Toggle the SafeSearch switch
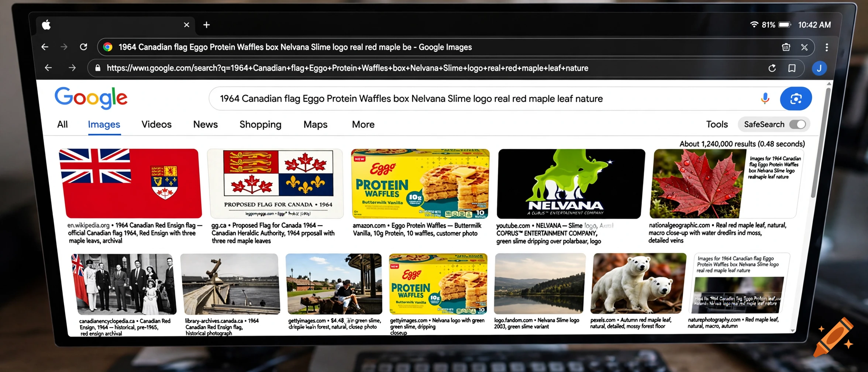Viewport: 868px width, 372px height. coord(798,124)
